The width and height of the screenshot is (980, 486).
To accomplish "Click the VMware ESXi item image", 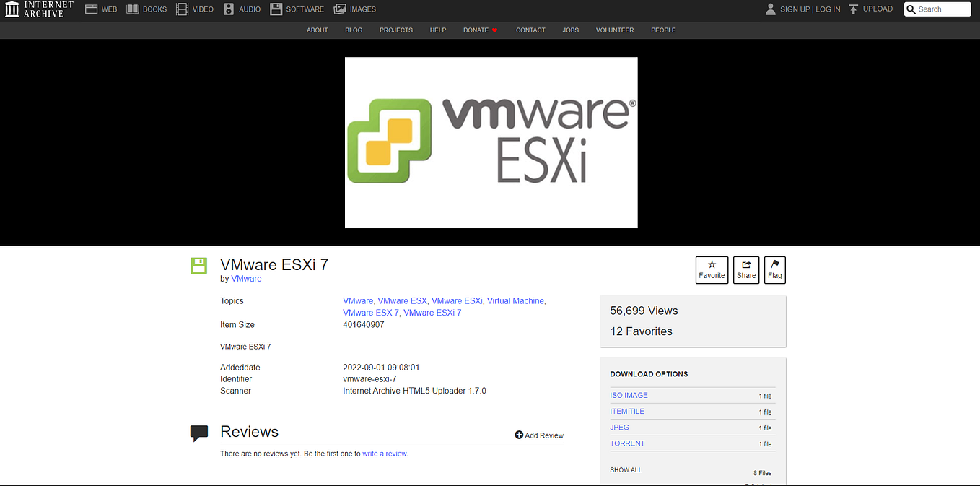I will [x=491, y=142].
